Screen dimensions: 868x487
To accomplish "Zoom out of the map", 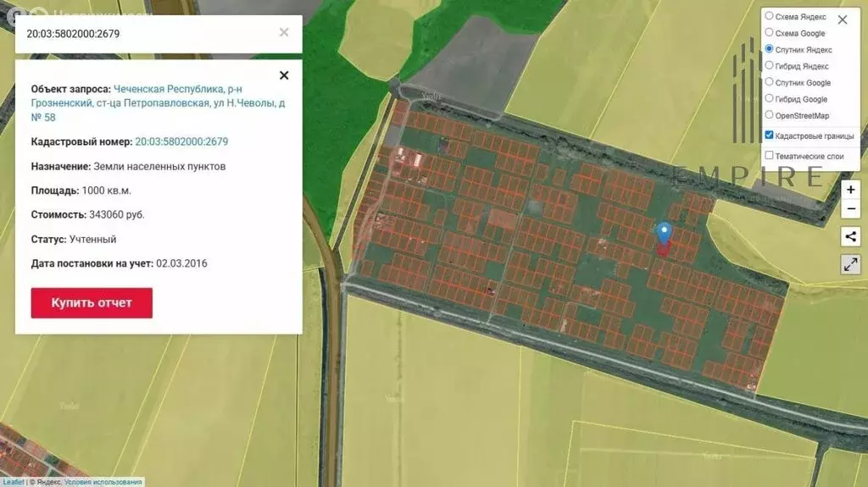I will (x=850, y=208).
